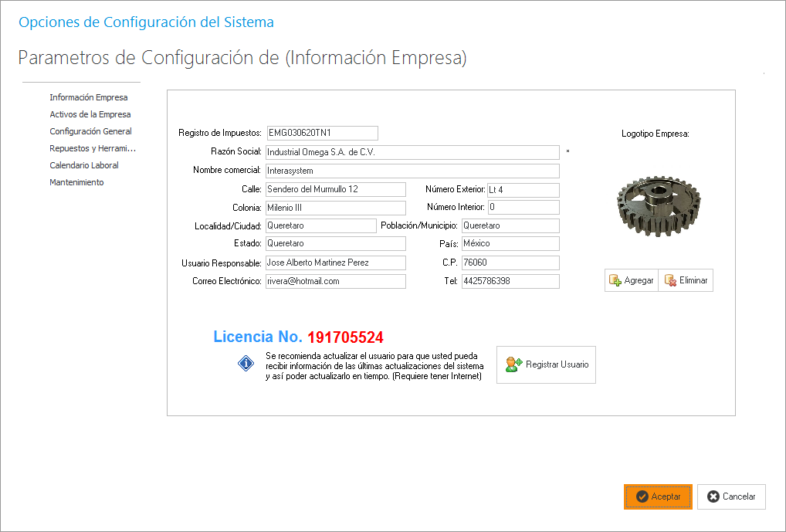The image size is (786, 532).
Task: Click the Eliminar logo icon
Action: click(x=670, y=280)
